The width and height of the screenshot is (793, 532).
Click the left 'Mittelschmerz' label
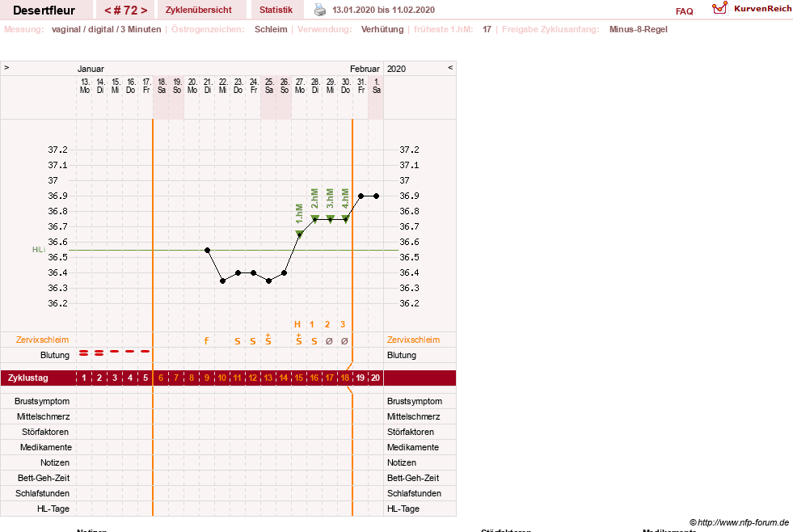coord(43,416)
